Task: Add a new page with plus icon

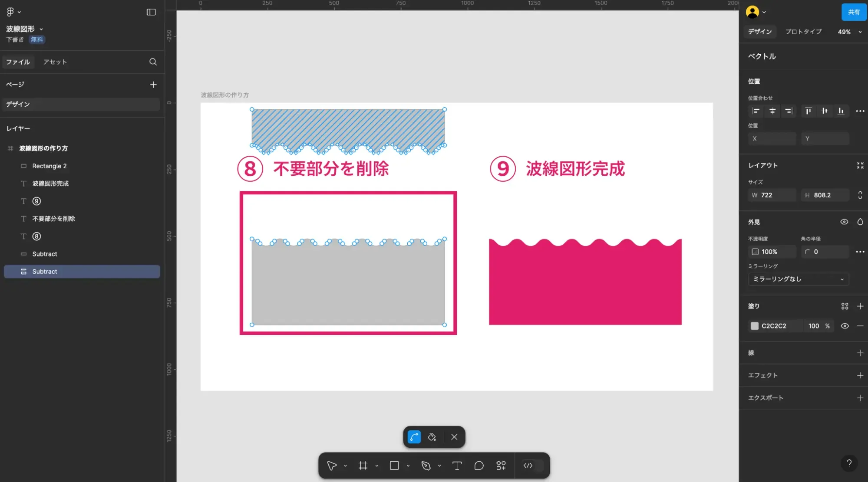Action: click(x=153, y=85)
